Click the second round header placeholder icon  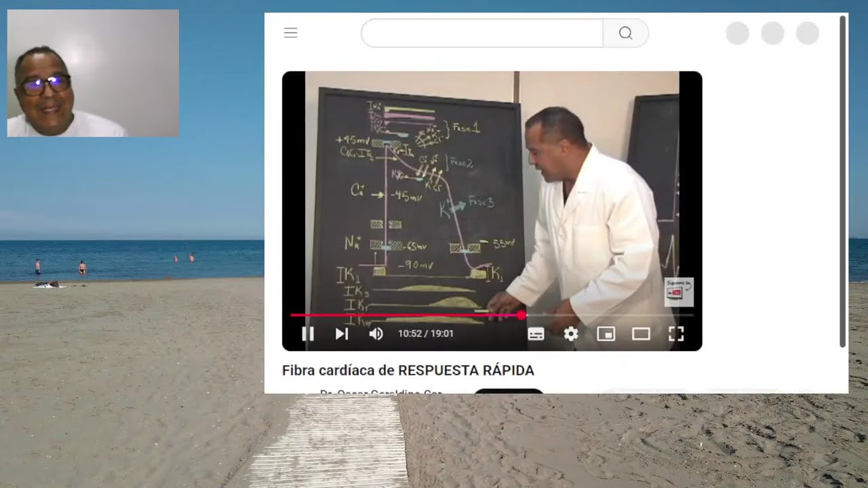(772, 33)
